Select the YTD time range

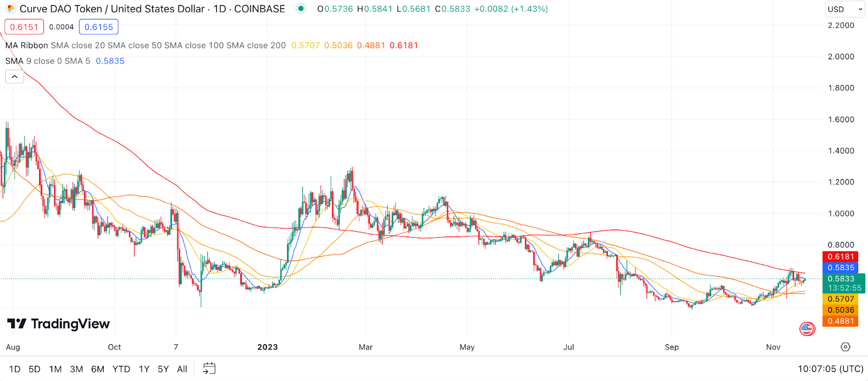122,369
